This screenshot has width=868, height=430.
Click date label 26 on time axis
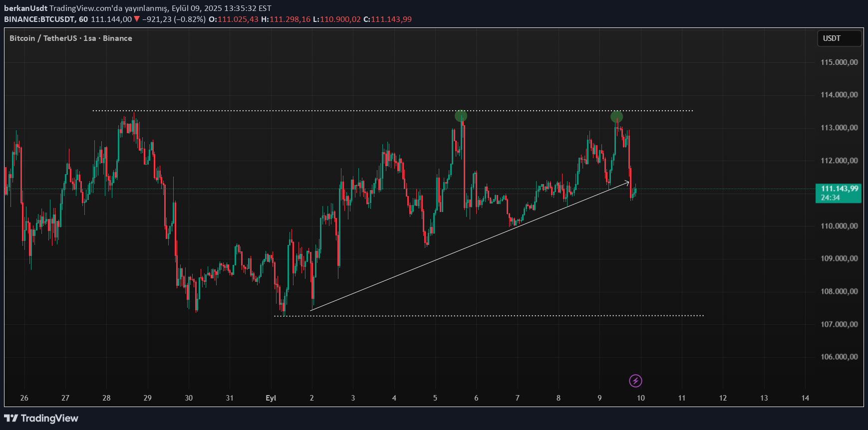[x=24, y=398]
